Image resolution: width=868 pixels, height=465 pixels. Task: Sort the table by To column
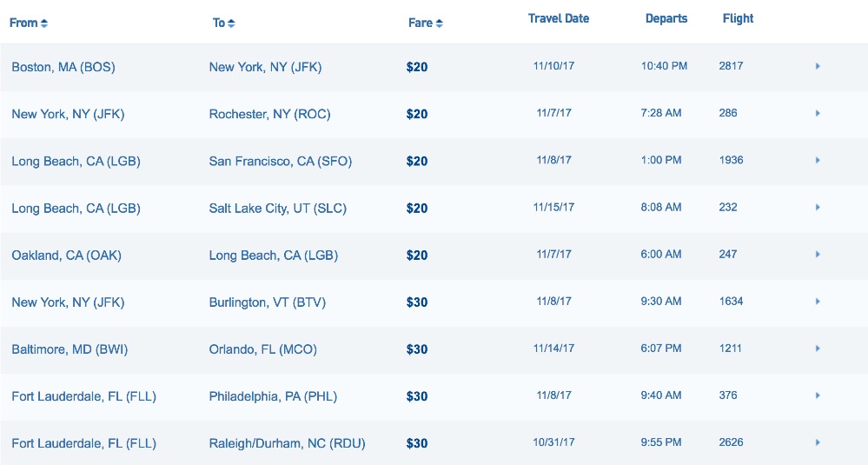pyautogui.click(x=224, y=23)
